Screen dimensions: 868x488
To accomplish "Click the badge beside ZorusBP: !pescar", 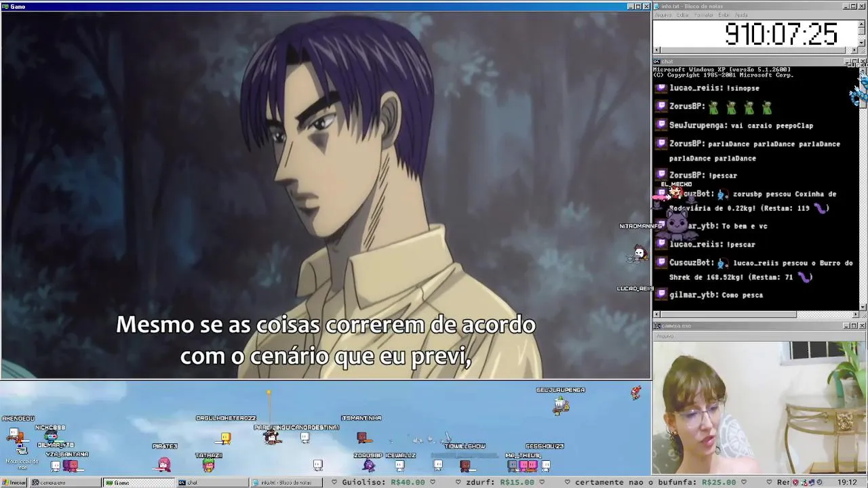I will point(661,176).
